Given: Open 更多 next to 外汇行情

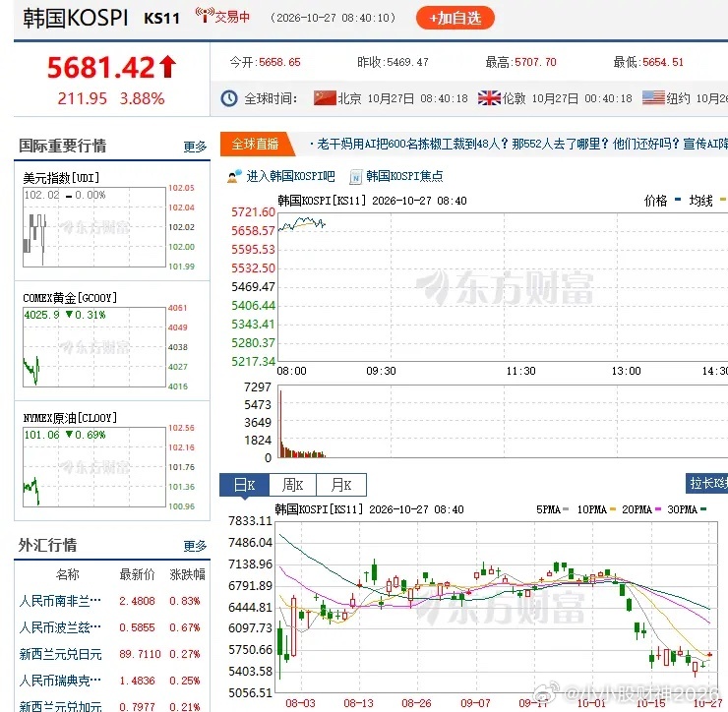Looking at the screenshot, I should [x=195, y=546].
